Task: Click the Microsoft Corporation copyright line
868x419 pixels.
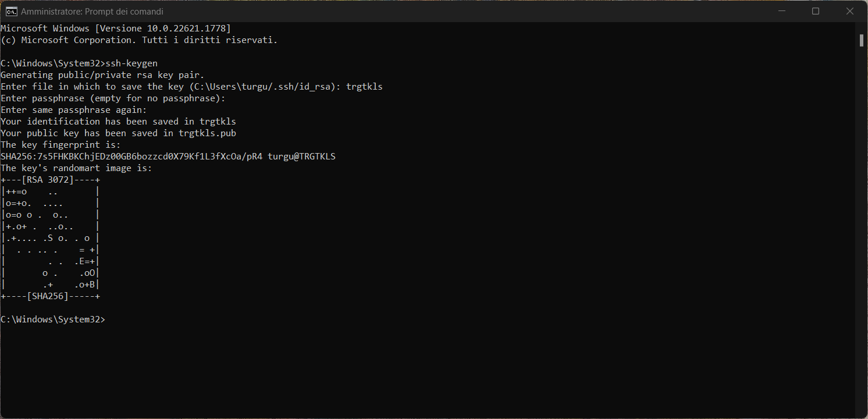Action: coord(139,40)
